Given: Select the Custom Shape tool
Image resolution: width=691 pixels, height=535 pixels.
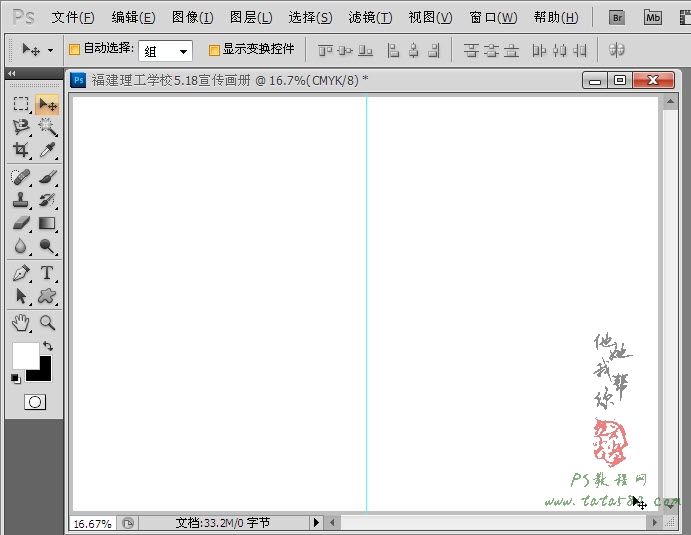Looking at the screenshot, I should pyautogui.click(x=47, y=296).
